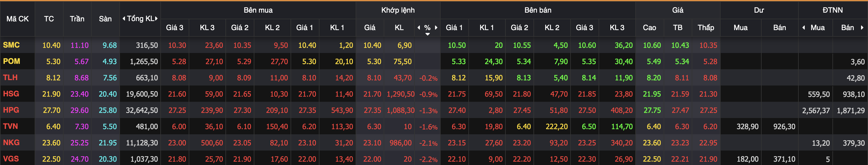Click foreign sell value 42,80 for TLH
868x165 pixels.
click(x=856, y=78)
